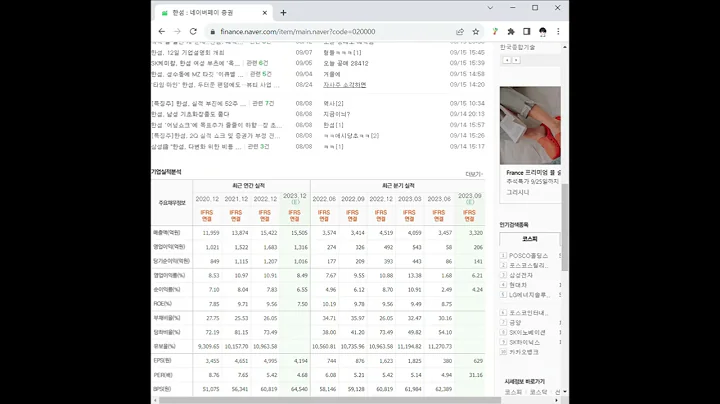Click the '최근 연간 실적' table header
Image resolution: width=720 pixels, height=404 pixels.
pos(248,186)
